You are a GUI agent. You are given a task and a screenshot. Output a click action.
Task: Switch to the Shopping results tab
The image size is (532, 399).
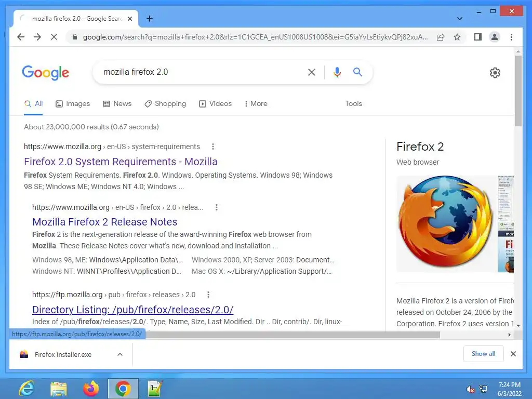pos(165,103)
